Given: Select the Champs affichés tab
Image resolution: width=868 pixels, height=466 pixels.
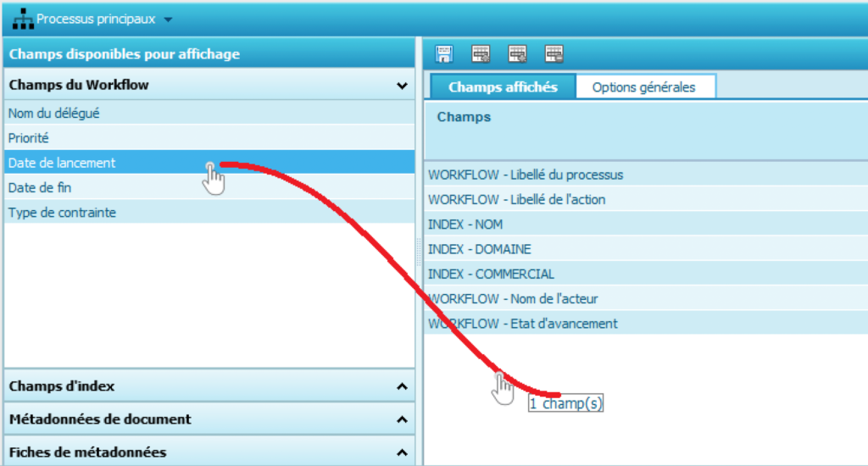Looking at the screenshot, I should click(x=503, y=87).
